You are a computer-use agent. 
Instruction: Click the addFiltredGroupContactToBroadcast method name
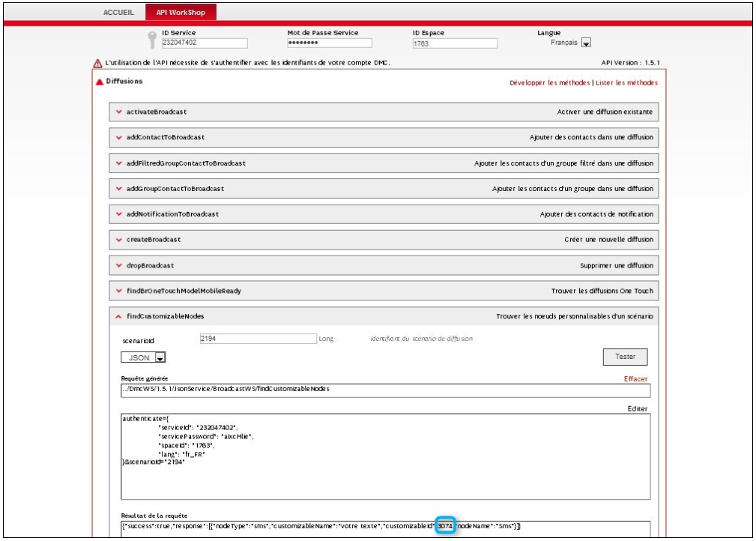pos(186,163)
